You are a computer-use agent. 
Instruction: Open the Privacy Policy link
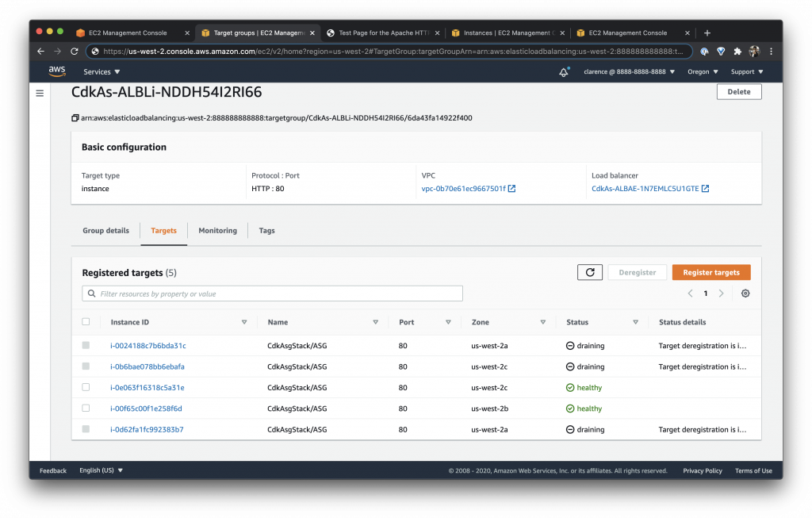point(703,471)
